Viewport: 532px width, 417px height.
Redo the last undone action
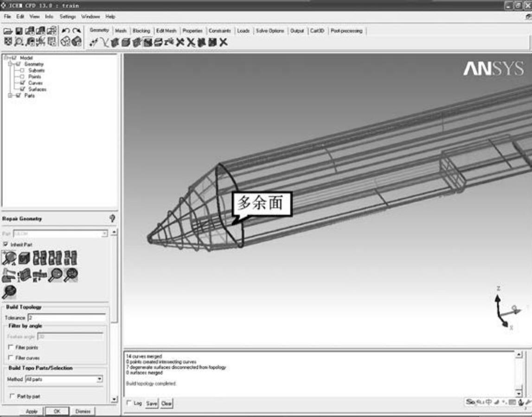77,31
